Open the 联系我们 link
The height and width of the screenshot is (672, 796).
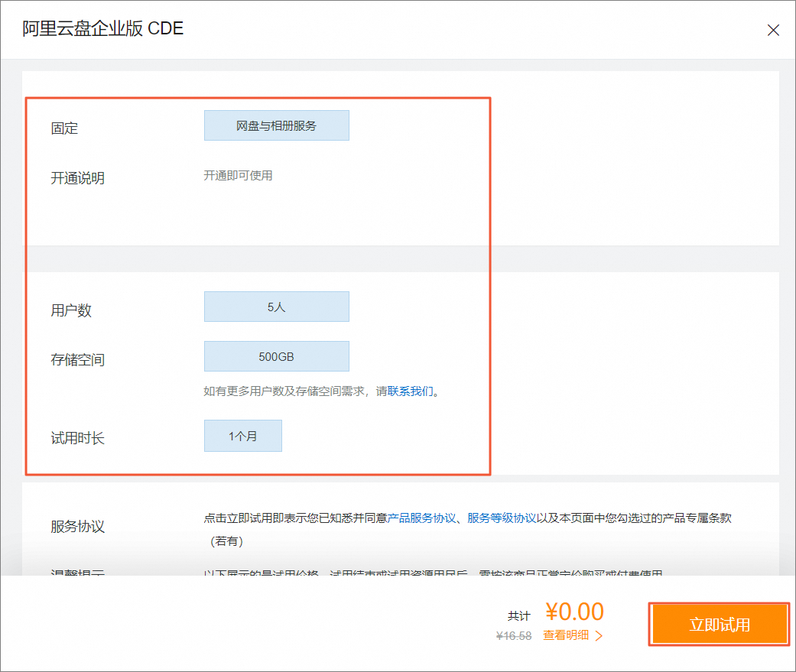coord(410,391)
